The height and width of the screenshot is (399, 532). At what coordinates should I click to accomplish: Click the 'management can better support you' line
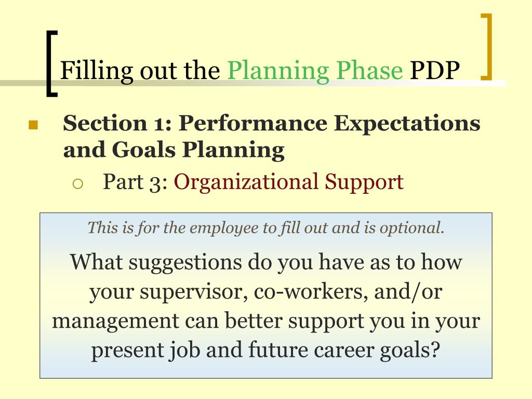click(x=266, y=321)
